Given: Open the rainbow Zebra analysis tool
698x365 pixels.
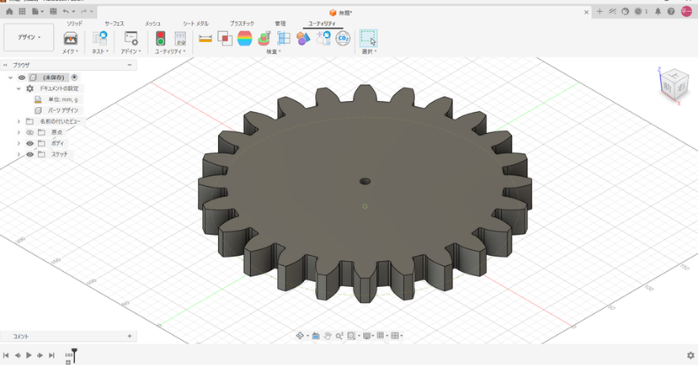Looking at the screenshot, I should point(244,38).
